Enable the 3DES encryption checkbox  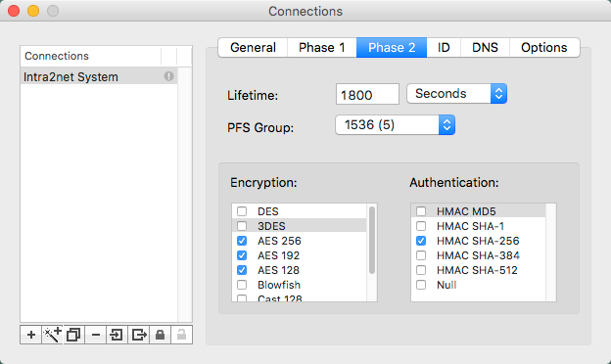pos(242,226)
